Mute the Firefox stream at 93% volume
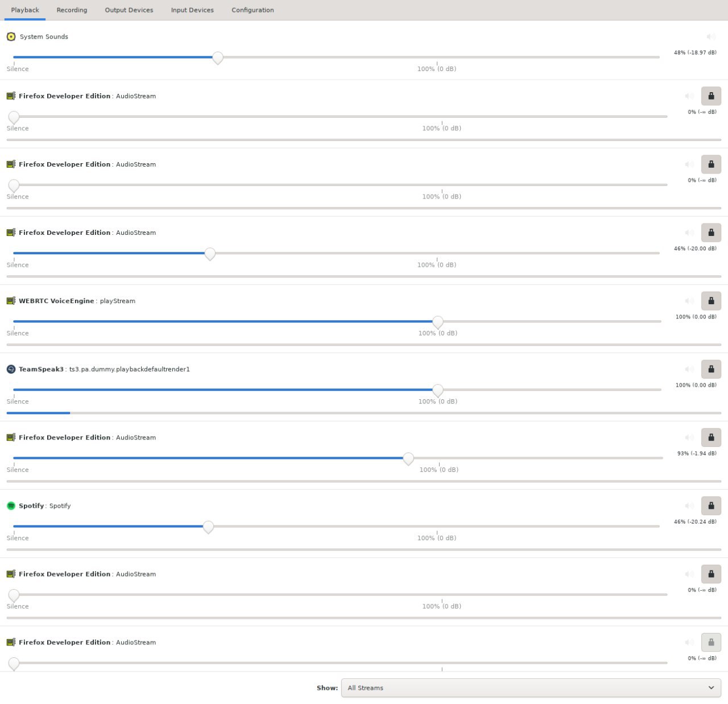 click(x=689, y=437)
